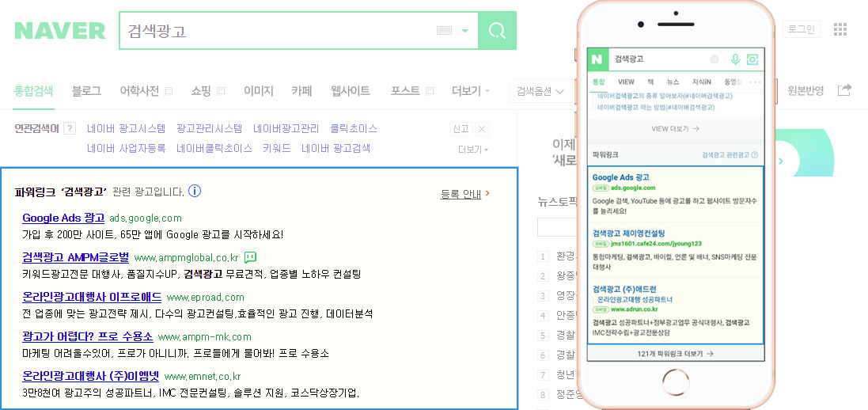Open 검색광고 (주)애드런 in phone
Viewport: 868px width, 410px height.
(624, 289)
